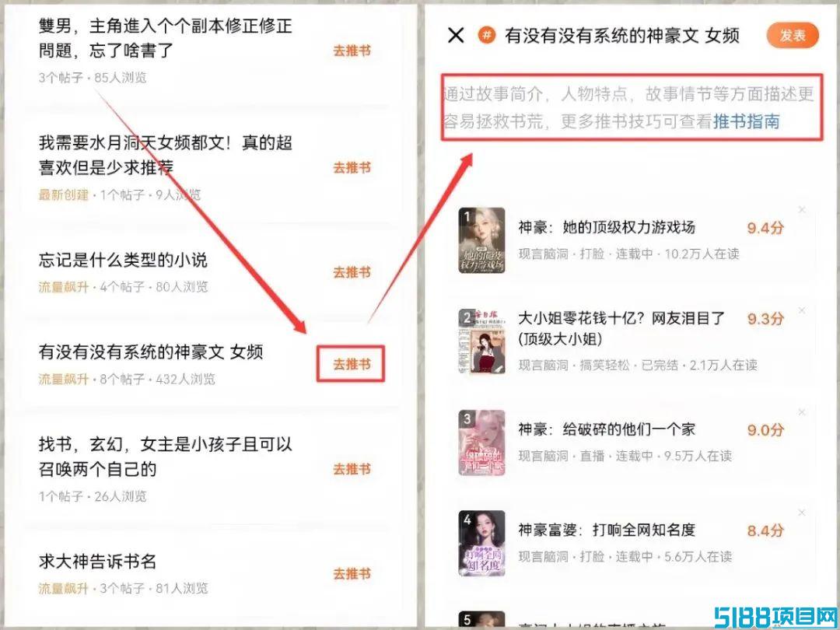Image resolution: width=840 pixels, height=630 pixels.
Task: Delete 神豪富婆 entry using its X
Action: 802,513
